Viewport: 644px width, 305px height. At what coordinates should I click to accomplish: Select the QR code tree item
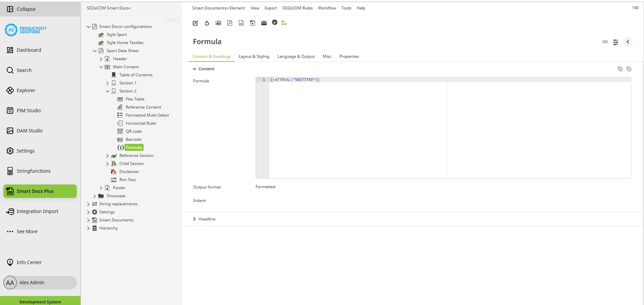(x=133, y=131)
